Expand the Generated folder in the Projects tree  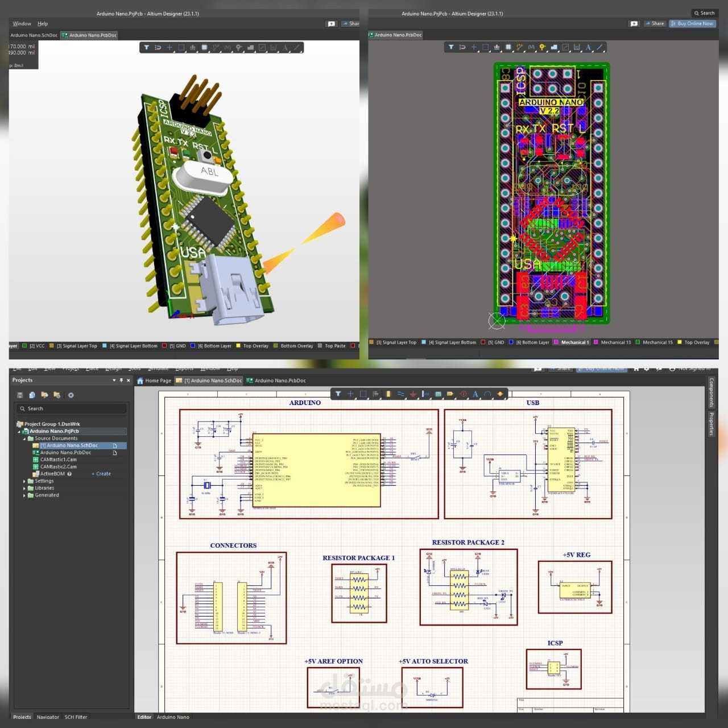click(24, 495)
